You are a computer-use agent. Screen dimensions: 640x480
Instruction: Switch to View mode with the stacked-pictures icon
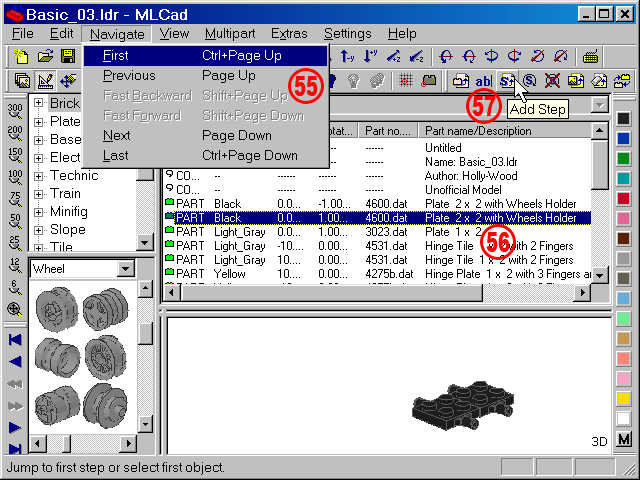pos(22,81)
